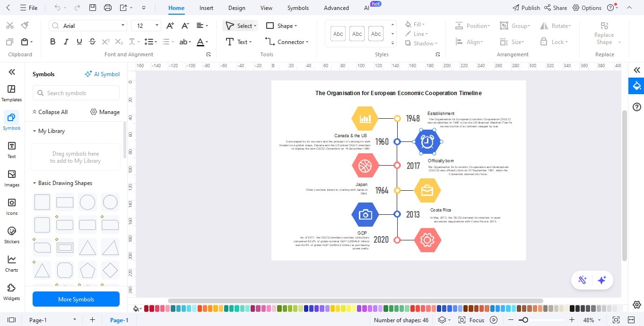Click the Print icon
644x326 pixels.
pyautogui.click(x=108, y=8)
